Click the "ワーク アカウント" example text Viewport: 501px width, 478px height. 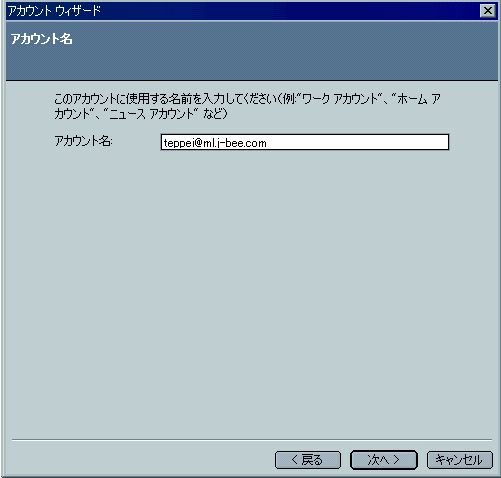click(x=340, y=99)
